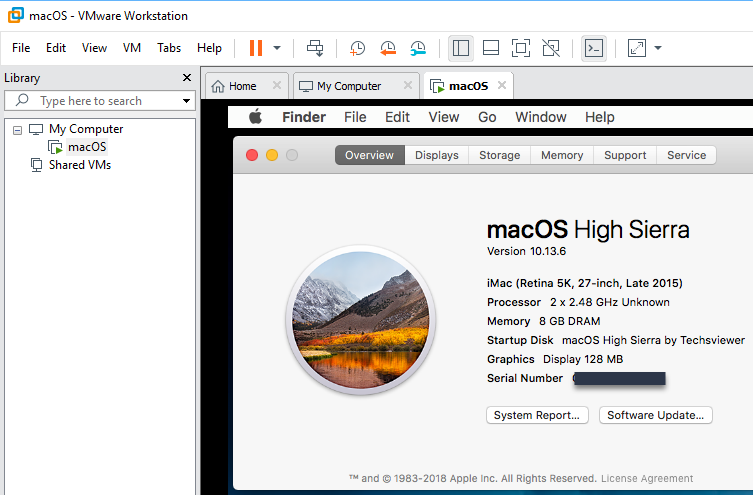
Task: Open the power options dropdown arrow
Action: [277, 48]
